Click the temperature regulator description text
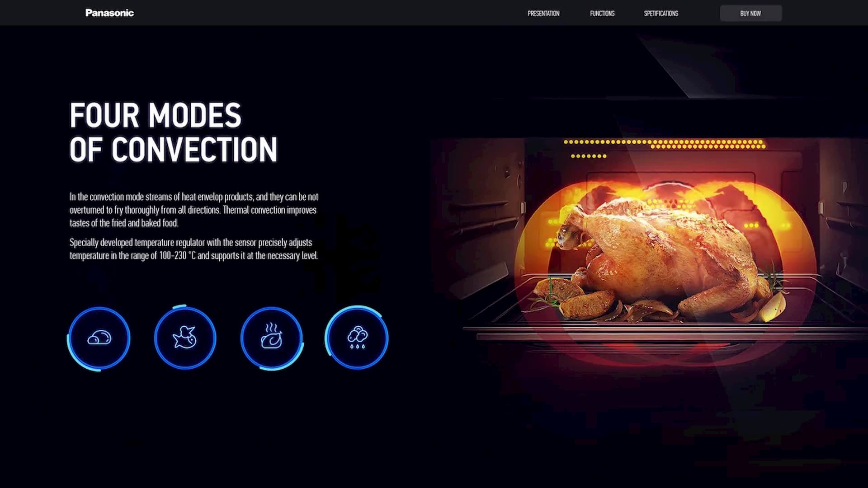 193,249
